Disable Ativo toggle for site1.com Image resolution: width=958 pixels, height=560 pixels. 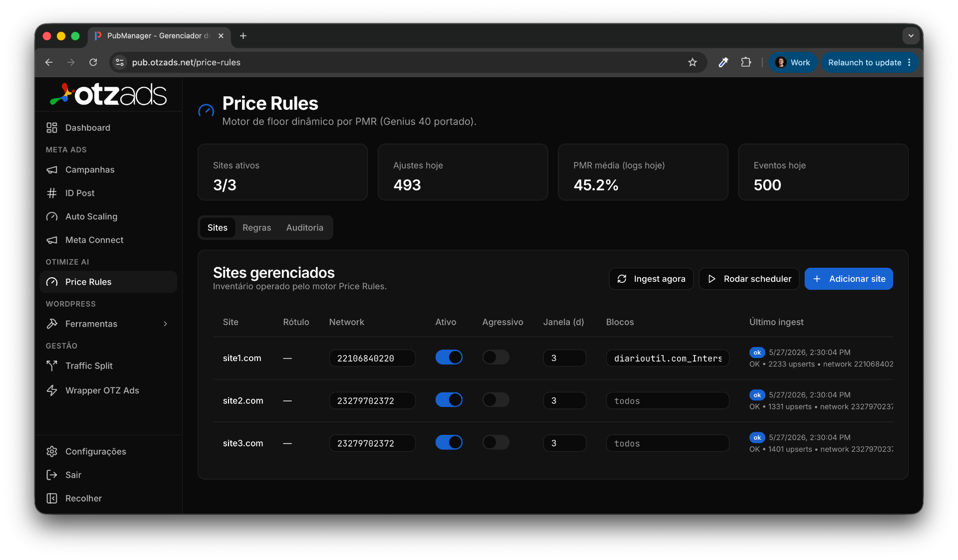tap(449, 357)
